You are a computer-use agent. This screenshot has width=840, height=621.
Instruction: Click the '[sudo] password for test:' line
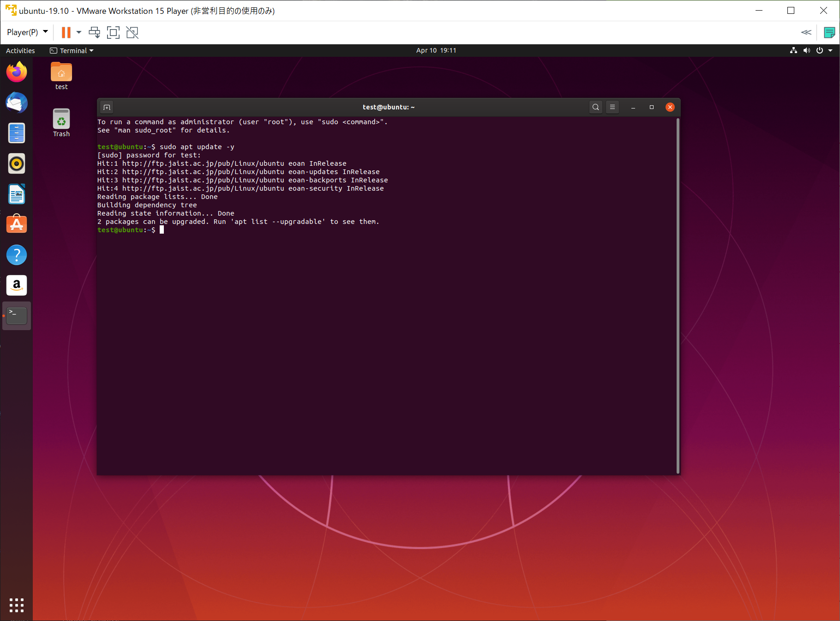tap(149, 155)
